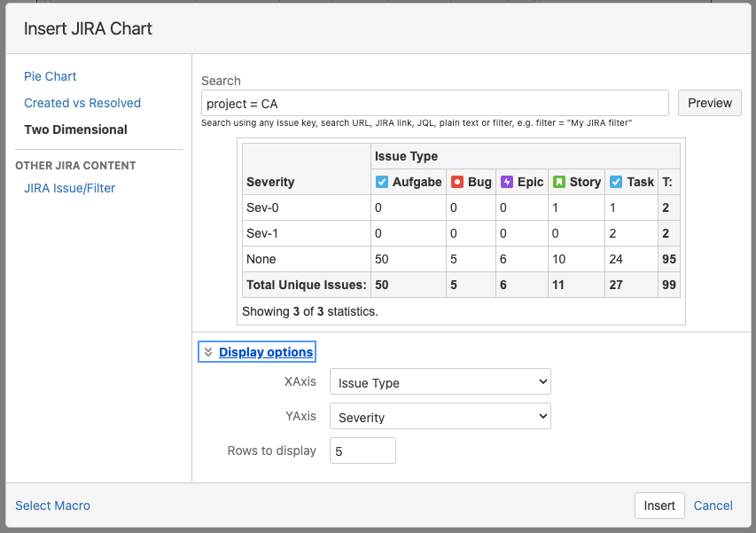Image resolution: width=756 pixels, height=533 pixels.
Task: Click the Display options link text
Action: tap(265, 352)
